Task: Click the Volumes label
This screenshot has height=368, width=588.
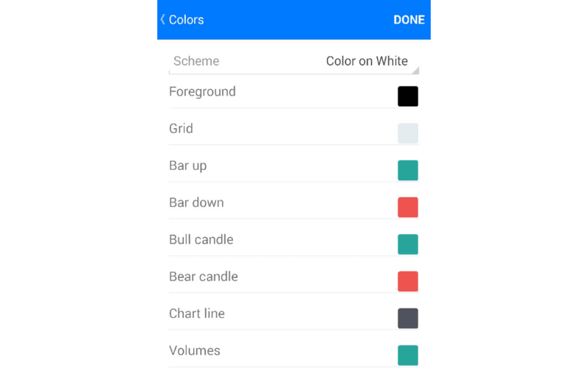Action: [195, 350]
